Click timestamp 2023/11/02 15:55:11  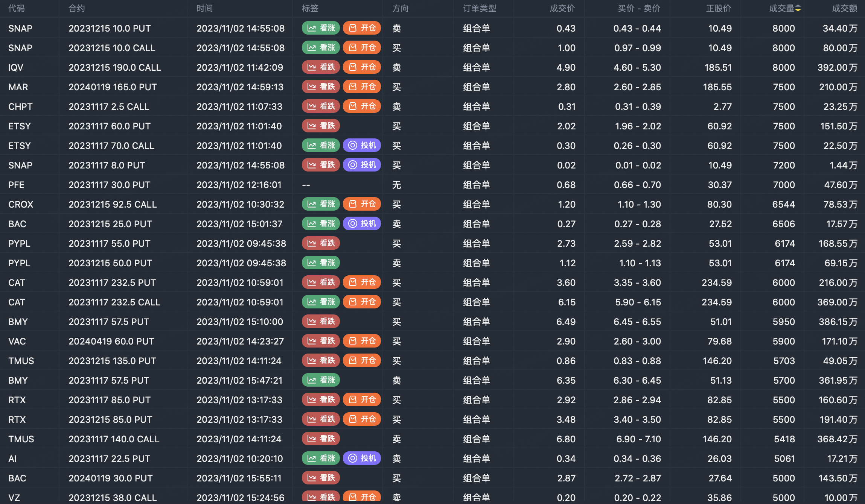[x=239, y=478]
